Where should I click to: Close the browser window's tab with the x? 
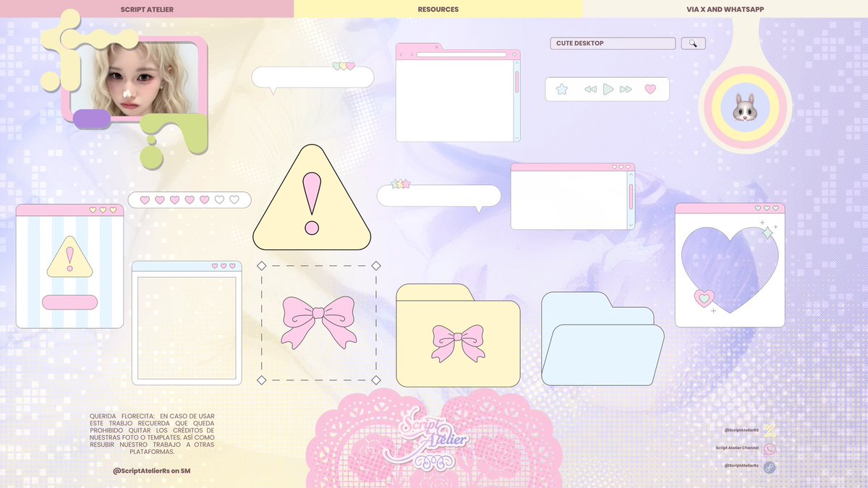click(x=437, y=47)
